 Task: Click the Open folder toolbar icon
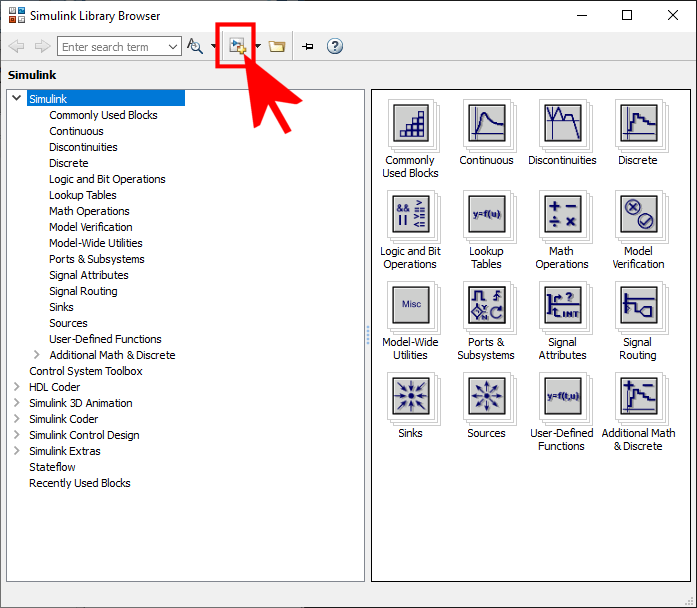point(277,46)
